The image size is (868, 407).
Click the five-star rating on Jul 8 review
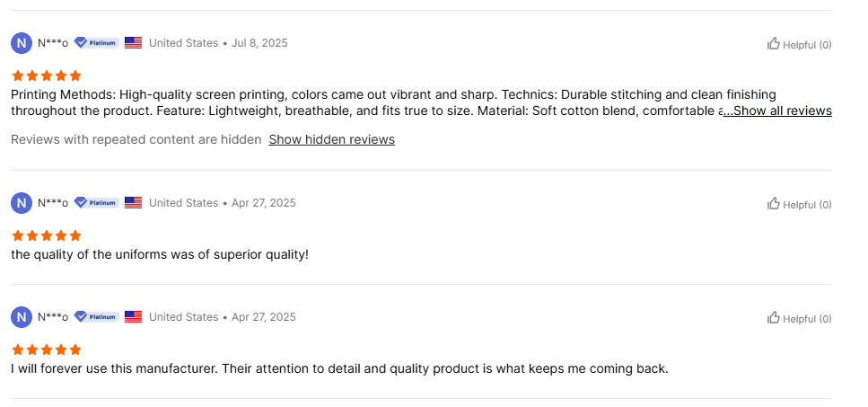click(x=47, y=75)
